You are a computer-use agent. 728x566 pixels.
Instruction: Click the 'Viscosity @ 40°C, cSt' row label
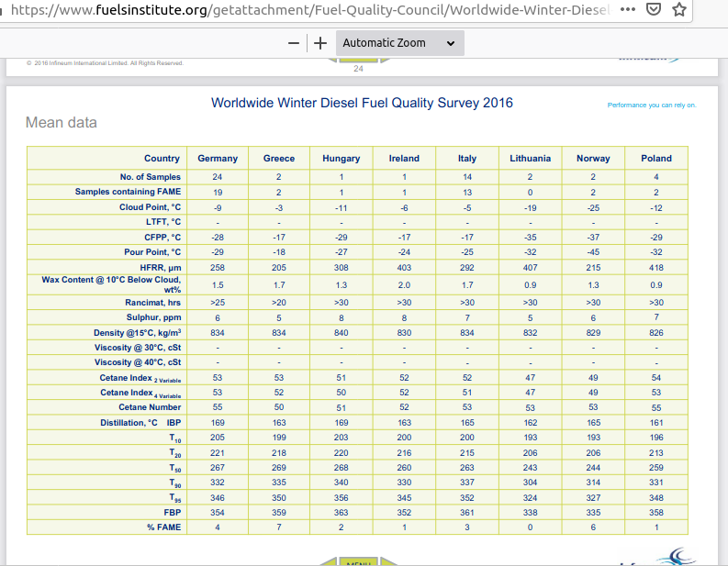point(138,362)
